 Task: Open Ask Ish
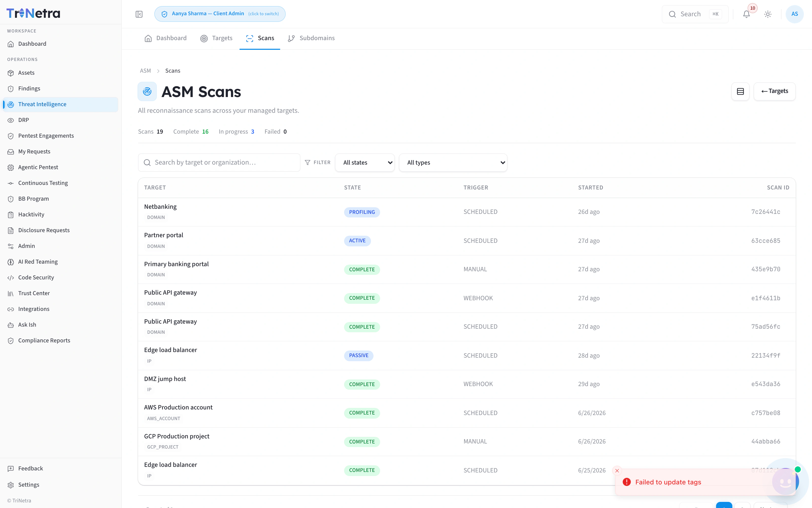coord(60,325)
